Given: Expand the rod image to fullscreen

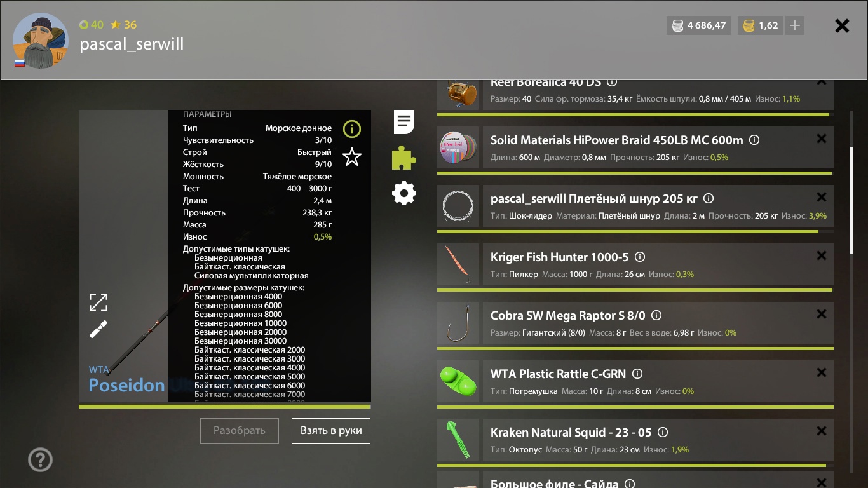Looking at the screenshot, I should pos(98,302).
